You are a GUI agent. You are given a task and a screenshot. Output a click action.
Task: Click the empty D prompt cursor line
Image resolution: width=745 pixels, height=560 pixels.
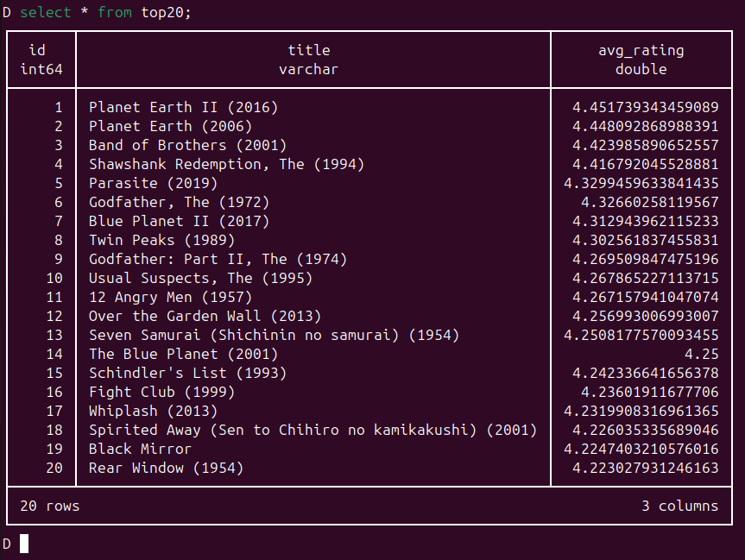[x=24, y=544]
